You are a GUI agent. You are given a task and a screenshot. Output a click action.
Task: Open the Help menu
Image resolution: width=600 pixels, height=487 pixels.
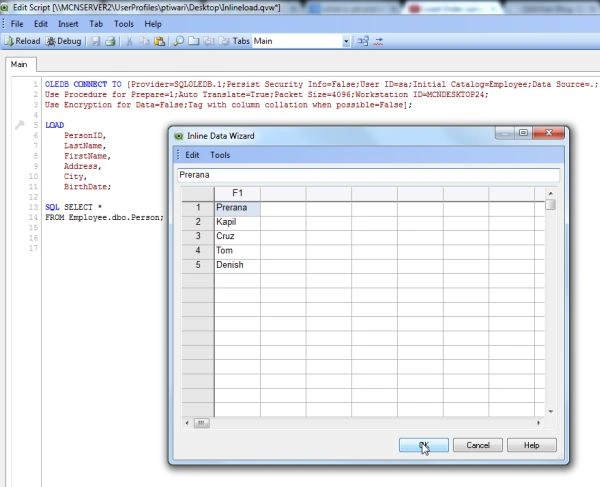tap(153, 24)
